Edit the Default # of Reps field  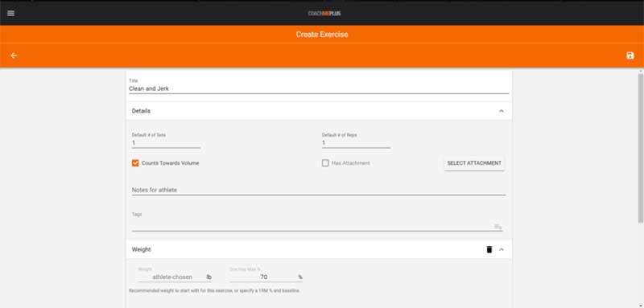[x=356, y=143]
